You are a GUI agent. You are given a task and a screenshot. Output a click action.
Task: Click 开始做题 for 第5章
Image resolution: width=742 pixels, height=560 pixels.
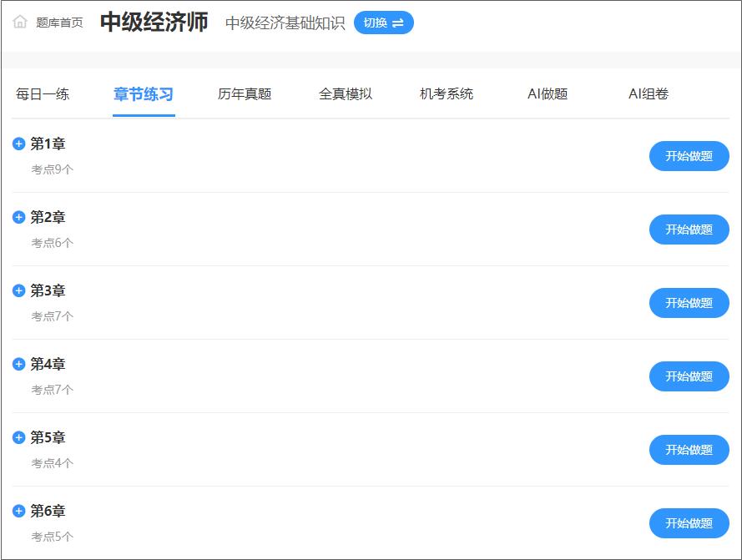click(x=689, y=450)
